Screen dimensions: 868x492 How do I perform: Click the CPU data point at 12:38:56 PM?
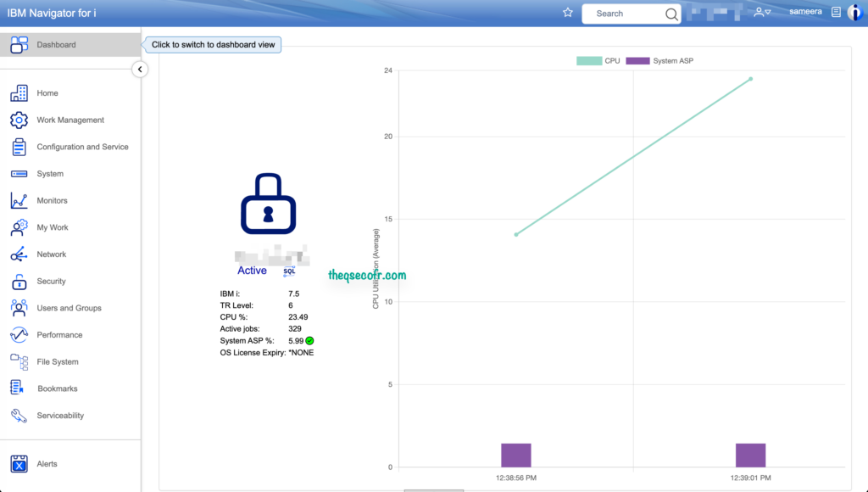(516, 234)
